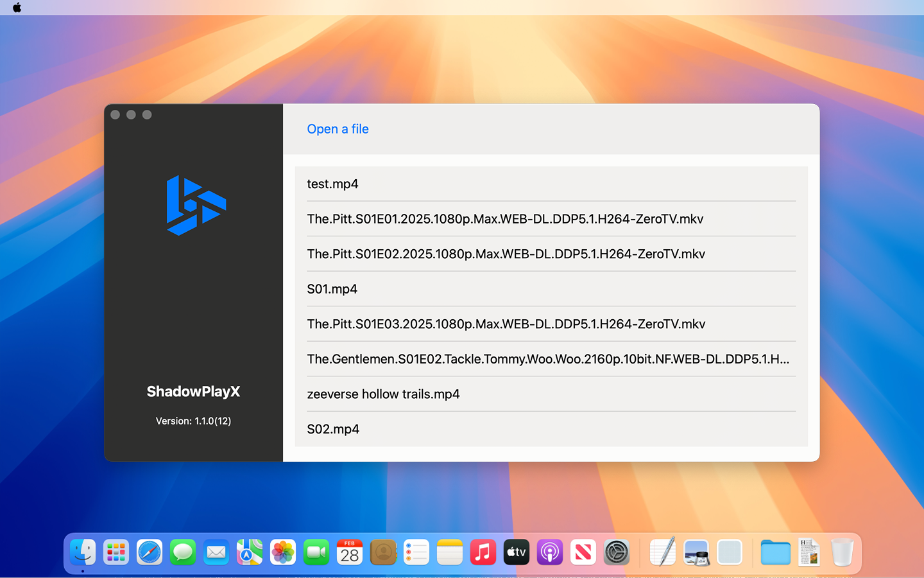Launch Apple TV from the dock
This screenshot has width=924, height=578.
coord(517,552)
